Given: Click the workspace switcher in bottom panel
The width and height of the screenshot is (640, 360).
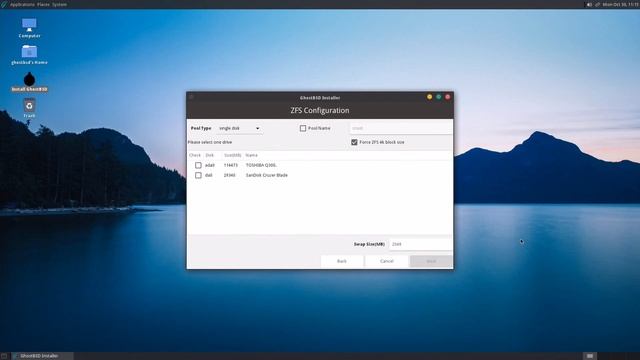Looking at the screenshot, I should point(589,356).
